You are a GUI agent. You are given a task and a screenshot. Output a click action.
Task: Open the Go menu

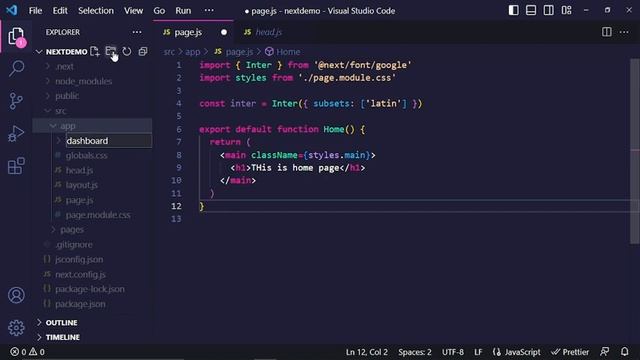coord(159,11)
